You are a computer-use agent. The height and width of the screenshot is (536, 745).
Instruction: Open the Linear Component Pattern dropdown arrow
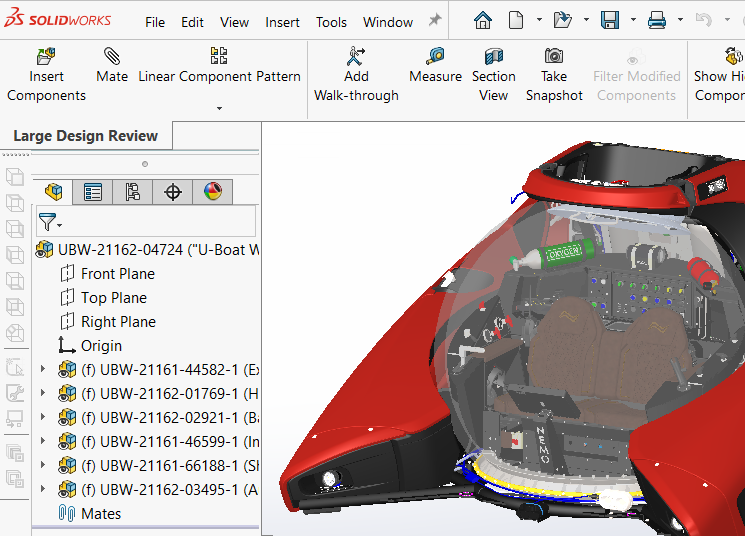(219, 108)
